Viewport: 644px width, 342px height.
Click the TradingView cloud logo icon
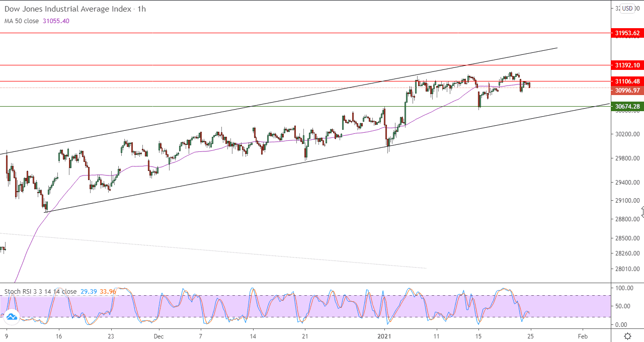(11, 316)
